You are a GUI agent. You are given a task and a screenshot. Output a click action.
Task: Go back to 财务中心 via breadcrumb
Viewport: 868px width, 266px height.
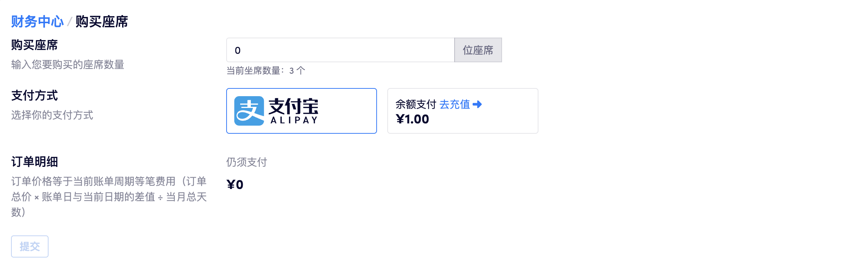pos(37,22)
